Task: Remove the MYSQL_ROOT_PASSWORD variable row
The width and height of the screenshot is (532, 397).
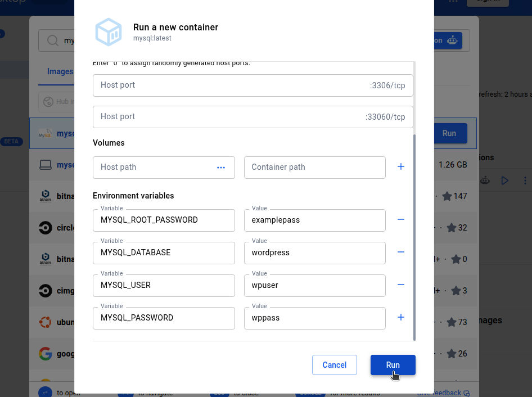Action: [x=401, y=219]
